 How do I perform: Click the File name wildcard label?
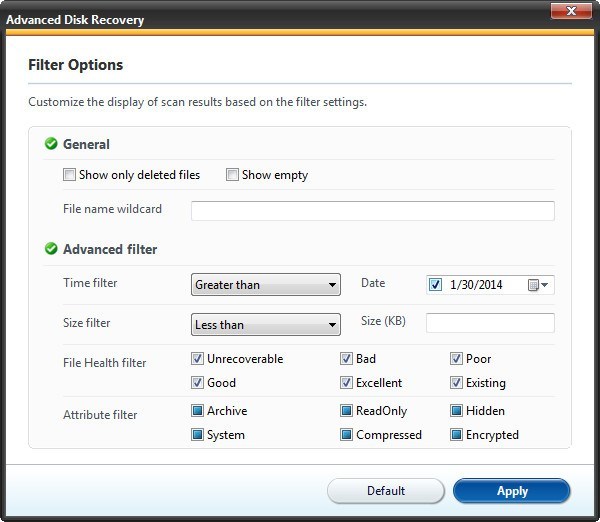click(112, 209)
